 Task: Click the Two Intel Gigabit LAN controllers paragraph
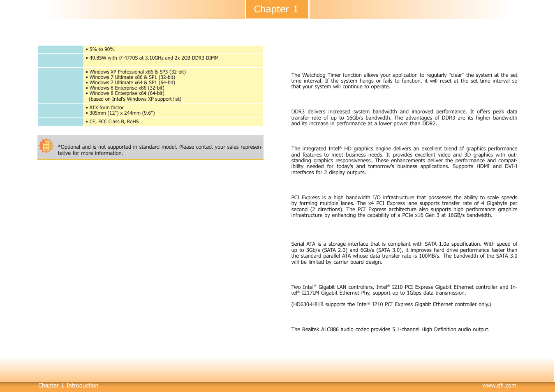404,290
